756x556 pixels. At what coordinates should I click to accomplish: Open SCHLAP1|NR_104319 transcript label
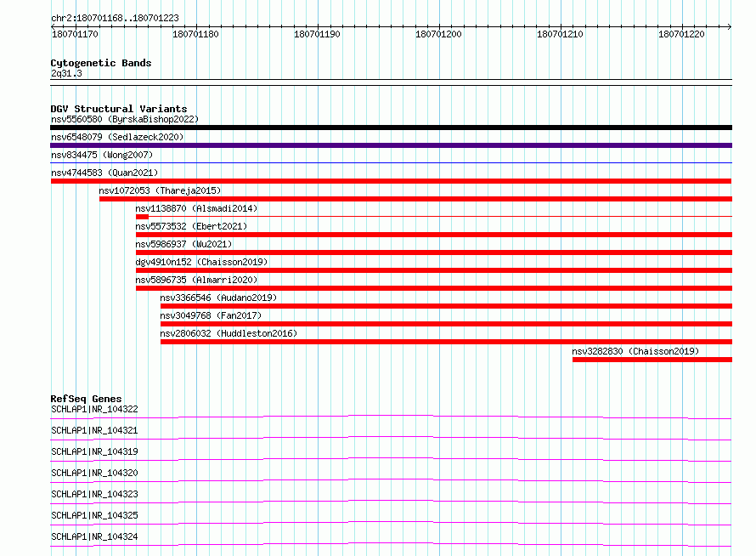[x=94, y=451]
